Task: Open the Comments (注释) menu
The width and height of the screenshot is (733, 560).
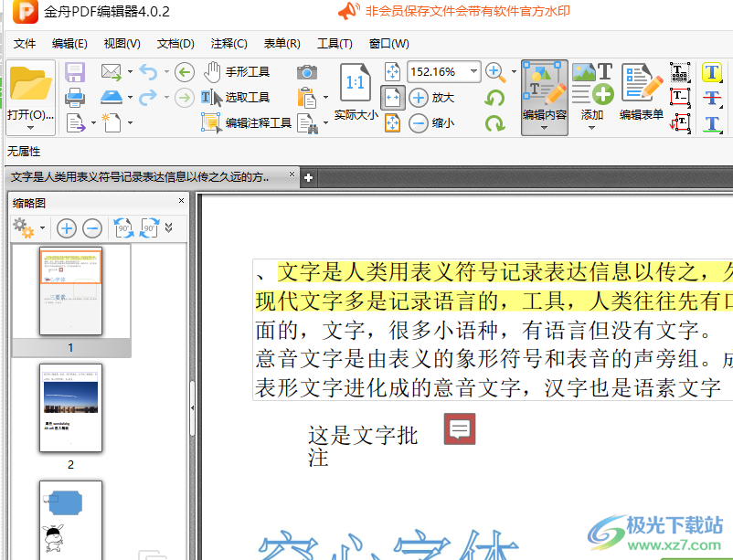Action: pos(228,44)
